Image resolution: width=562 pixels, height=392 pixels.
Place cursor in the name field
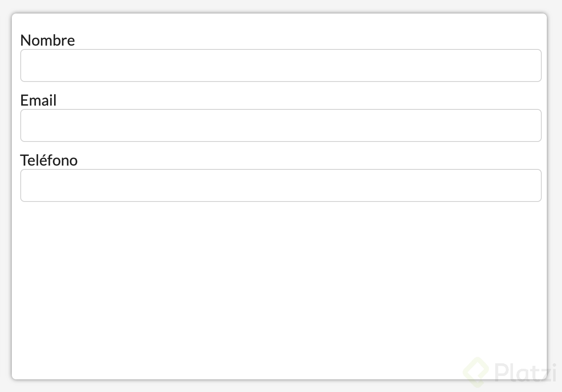point(281,65)
